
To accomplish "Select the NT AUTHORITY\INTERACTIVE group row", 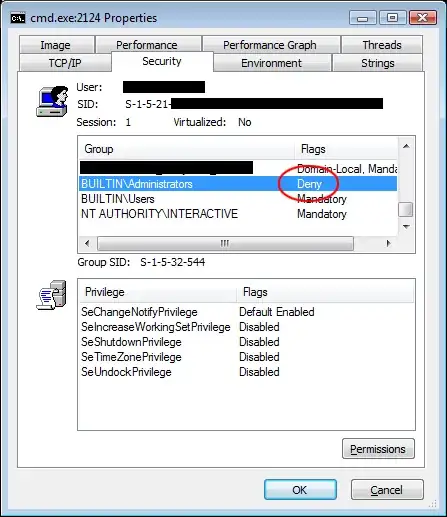I will tap(238, 214).
